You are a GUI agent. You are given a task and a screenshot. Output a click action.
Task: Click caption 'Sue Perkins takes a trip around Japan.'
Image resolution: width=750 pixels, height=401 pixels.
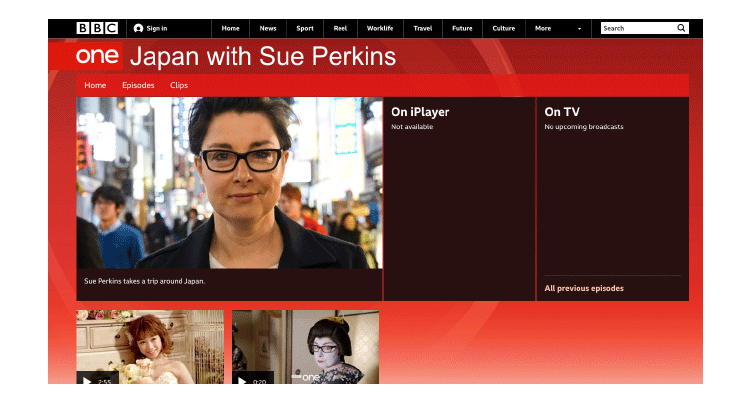(144, 281)
